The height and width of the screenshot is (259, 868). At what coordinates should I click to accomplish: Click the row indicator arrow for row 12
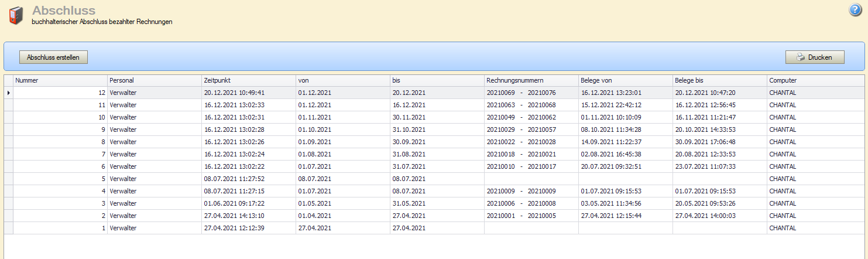[x=8, y=93]
